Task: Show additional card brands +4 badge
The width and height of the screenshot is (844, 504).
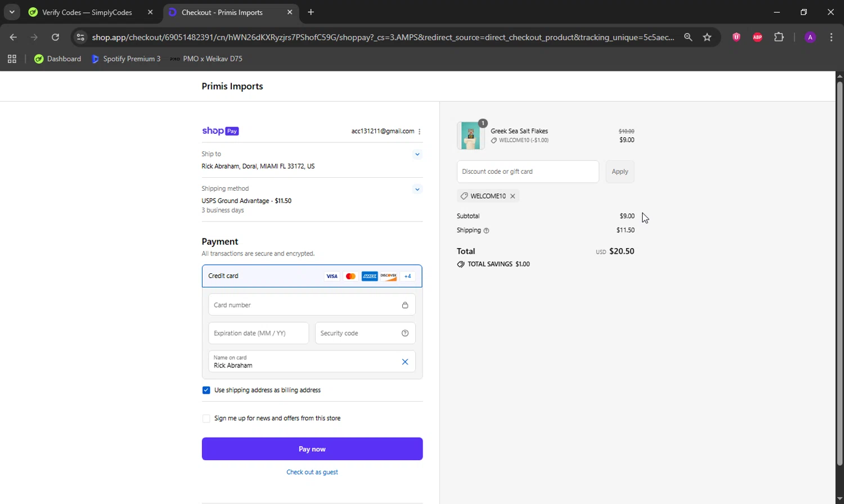Action: click(408, 276)
